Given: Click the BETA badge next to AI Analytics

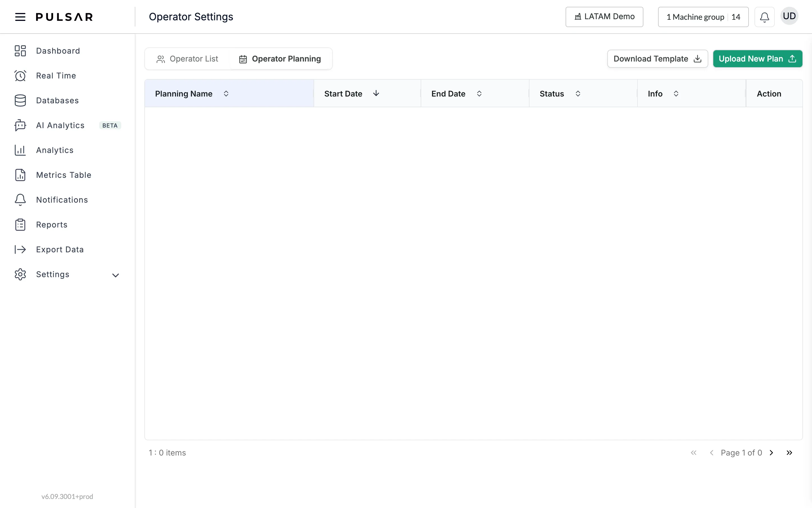Looking at the screenshot, I should click(x=110, y=125).
